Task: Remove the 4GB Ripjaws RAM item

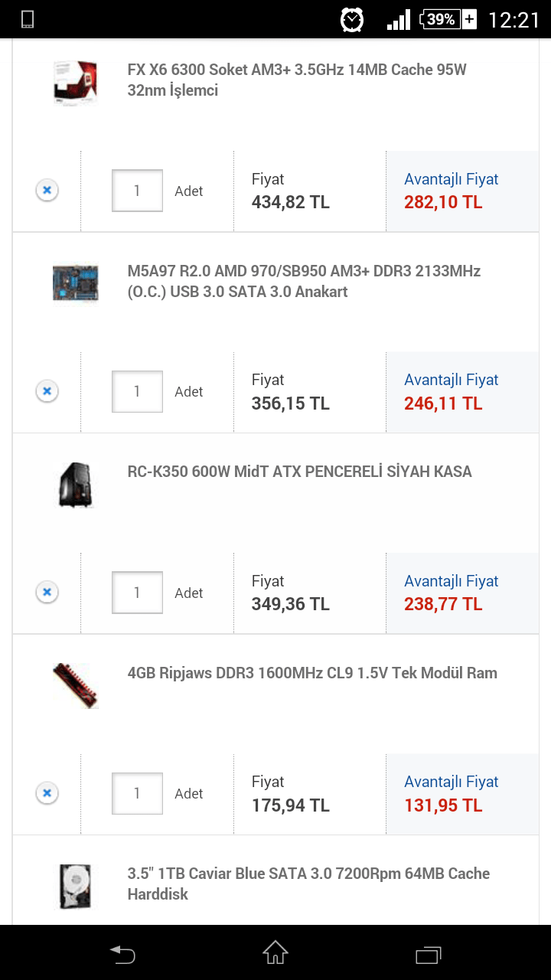Action: [47, 793]
